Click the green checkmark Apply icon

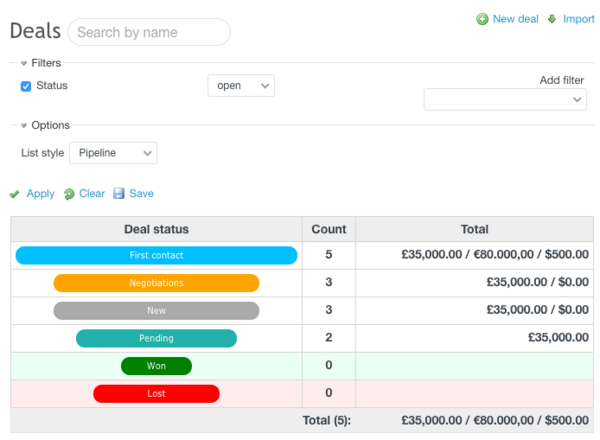[x=15, y=194]
